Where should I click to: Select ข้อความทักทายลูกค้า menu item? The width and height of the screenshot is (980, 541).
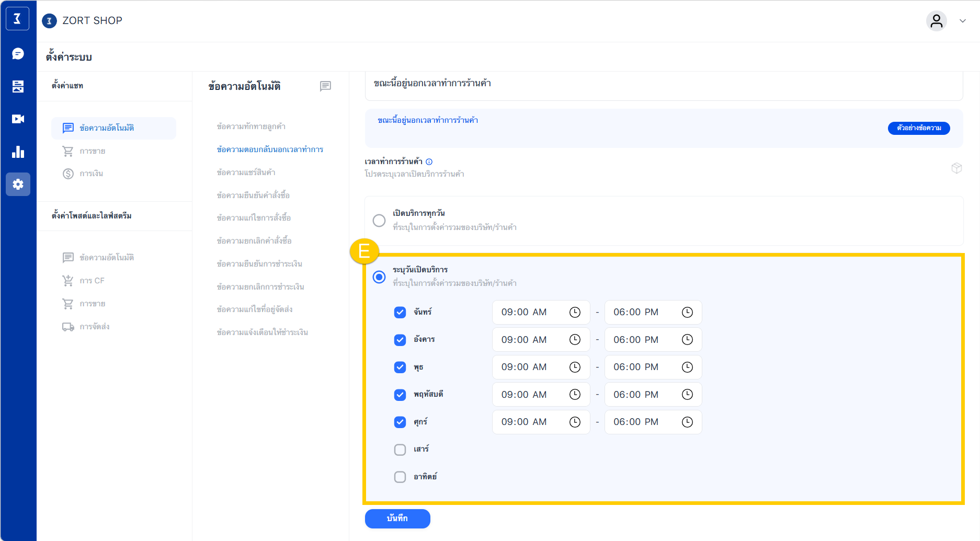click(x=251, y=126)
